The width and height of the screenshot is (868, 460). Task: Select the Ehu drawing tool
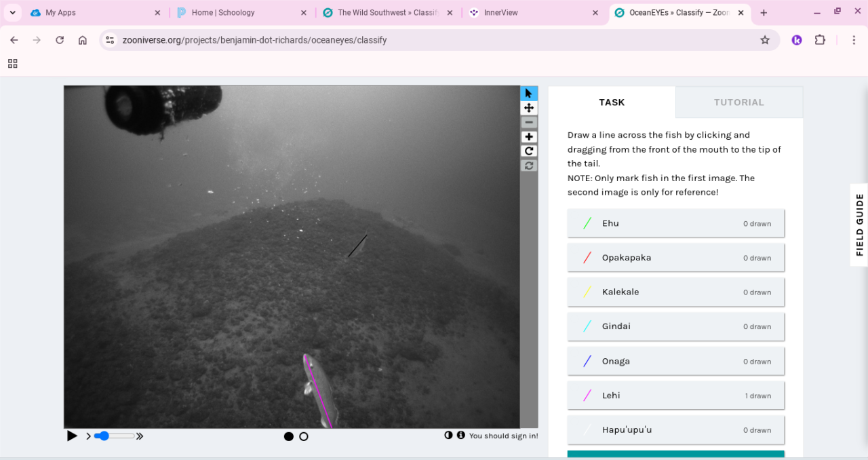click(676, 223)
